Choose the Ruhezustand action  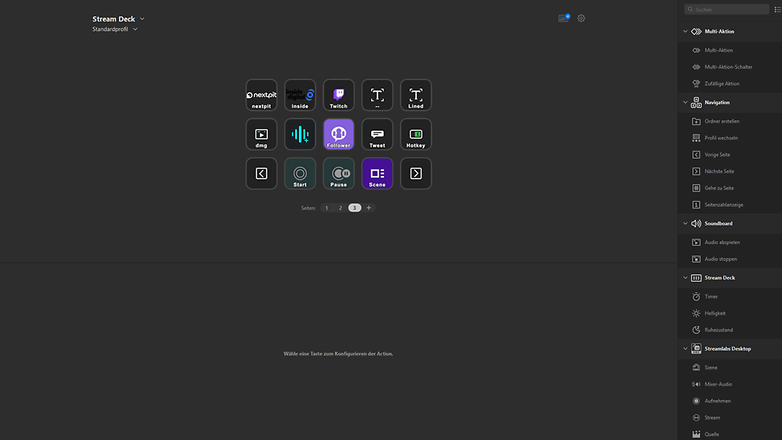point(730,330)
